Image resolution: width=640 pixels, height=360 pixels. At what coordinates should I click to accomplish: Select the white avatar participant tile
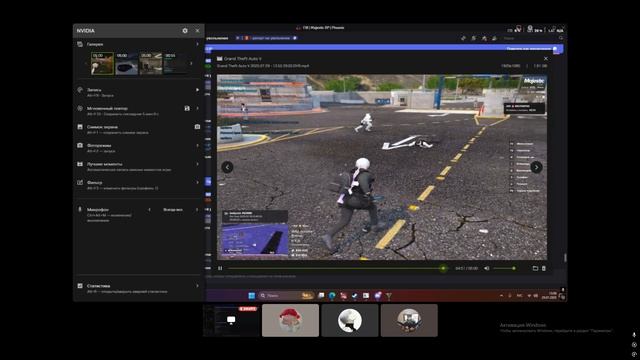pos(350,320)
